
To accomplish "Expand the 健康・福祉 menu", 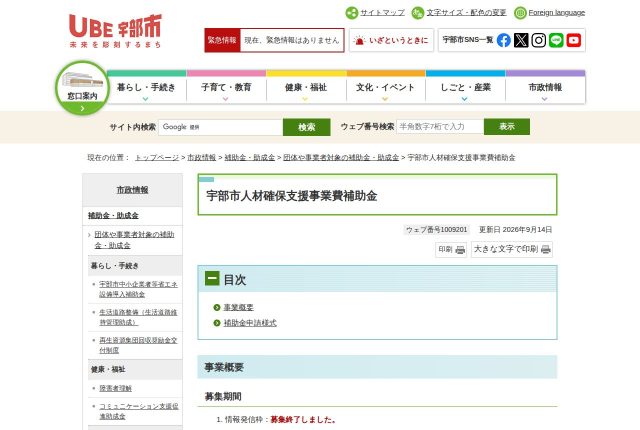I will click(306, 87).
